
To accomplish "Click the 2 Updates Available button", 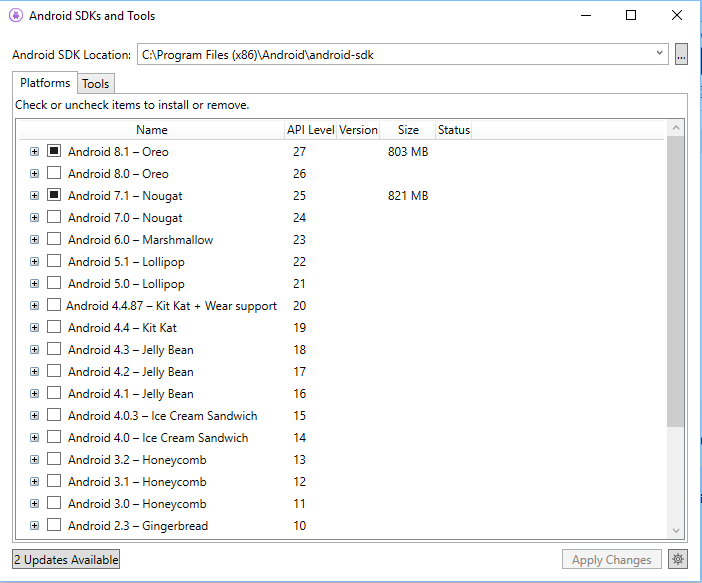I will point(66,559).
